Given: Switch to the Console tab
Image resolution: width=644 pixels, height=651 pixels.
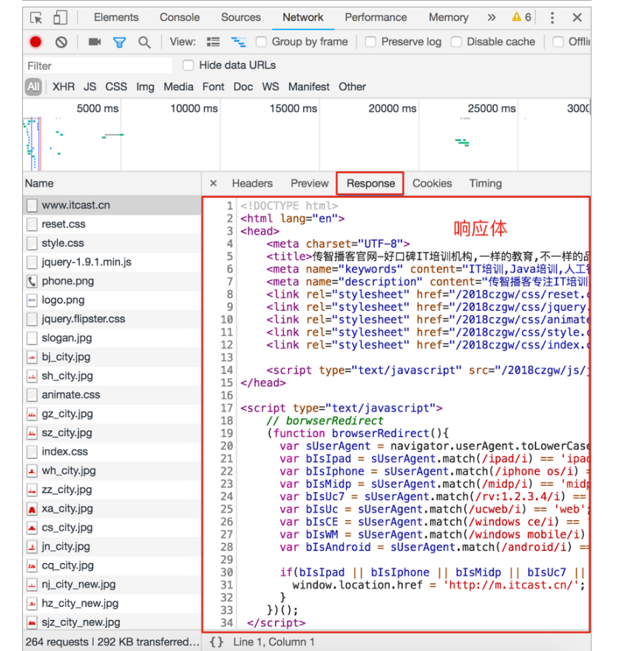Looking at the screenshot, I should [x=180, y=18].
